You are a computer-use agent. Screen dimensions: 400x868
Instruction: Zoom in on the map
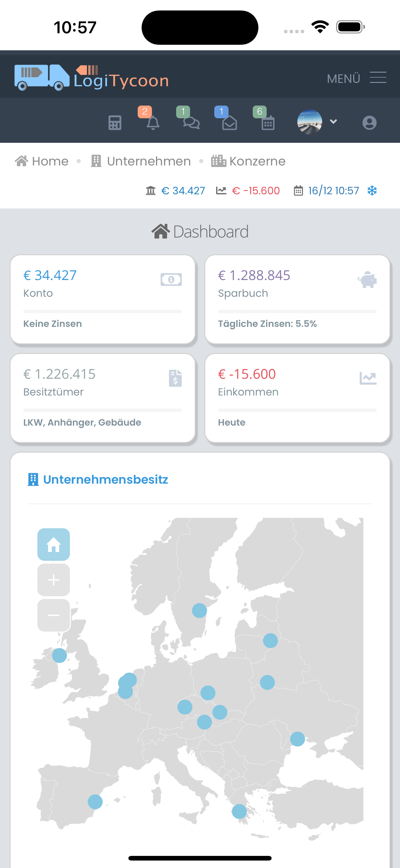[x=54, y=580]
